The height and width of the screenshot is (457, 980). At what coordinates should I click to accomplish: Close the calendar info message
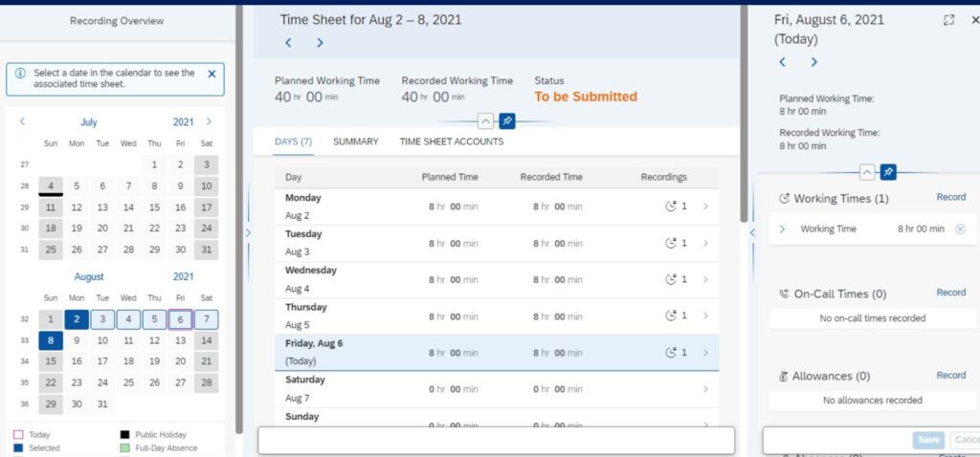coord(212,74)
